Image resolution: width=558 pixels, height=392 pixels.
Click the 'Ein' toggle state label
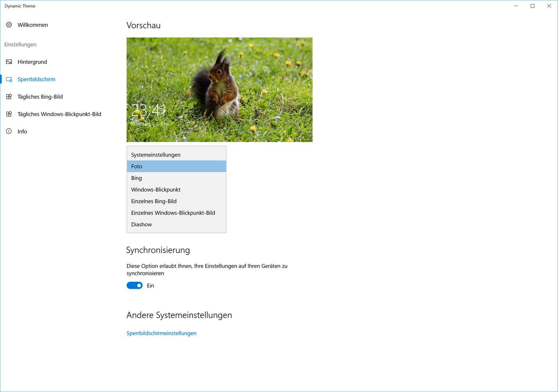point(150,286)
